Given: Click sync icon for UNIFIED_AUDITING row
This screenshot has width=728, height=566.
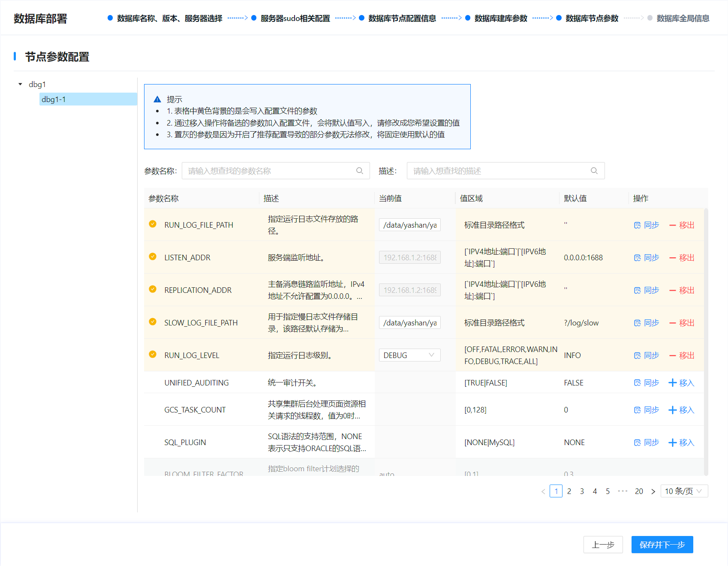Looking at the screenshot, I should [637, 383].
